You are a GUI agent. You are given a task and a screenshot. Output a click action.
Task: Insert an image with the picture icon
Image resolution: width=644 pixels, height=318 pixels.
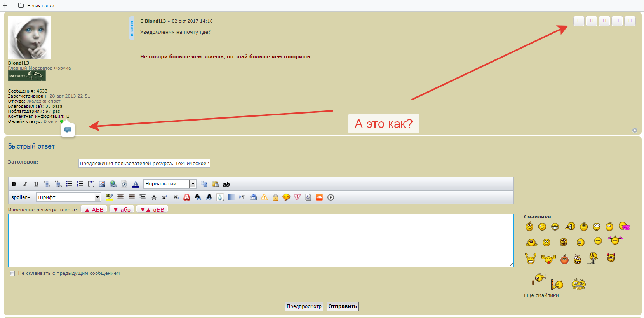click(x=102, y=184)
